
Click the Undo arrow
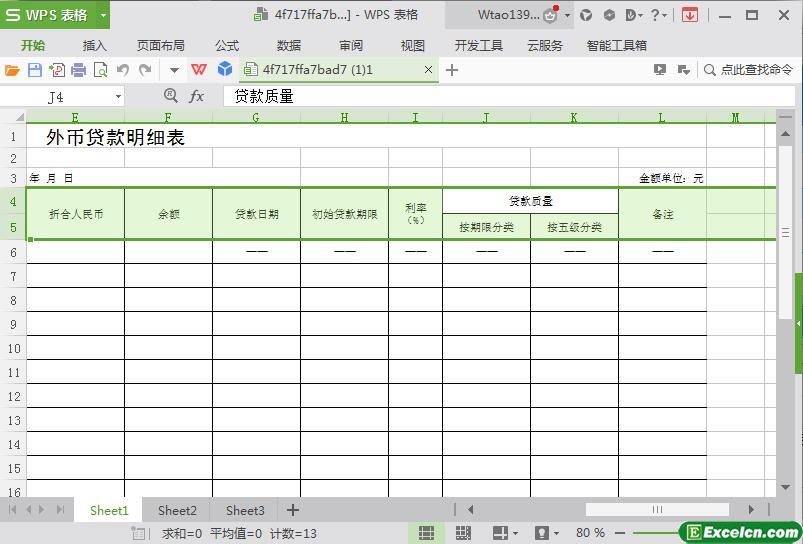[122, 69]
